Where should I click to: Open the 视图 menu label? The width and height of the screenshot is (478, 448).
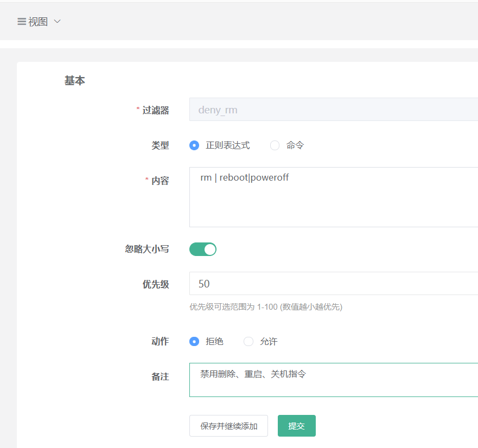(x=38, y=22)
